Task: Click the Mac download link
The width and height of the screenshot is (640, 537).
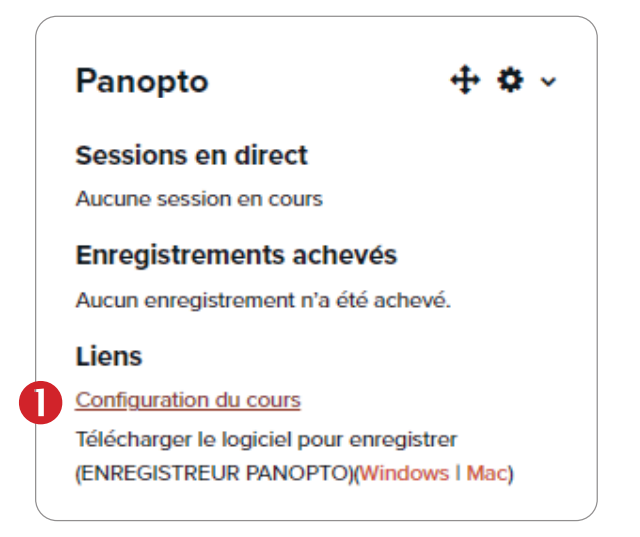Action: click(486, 473)
